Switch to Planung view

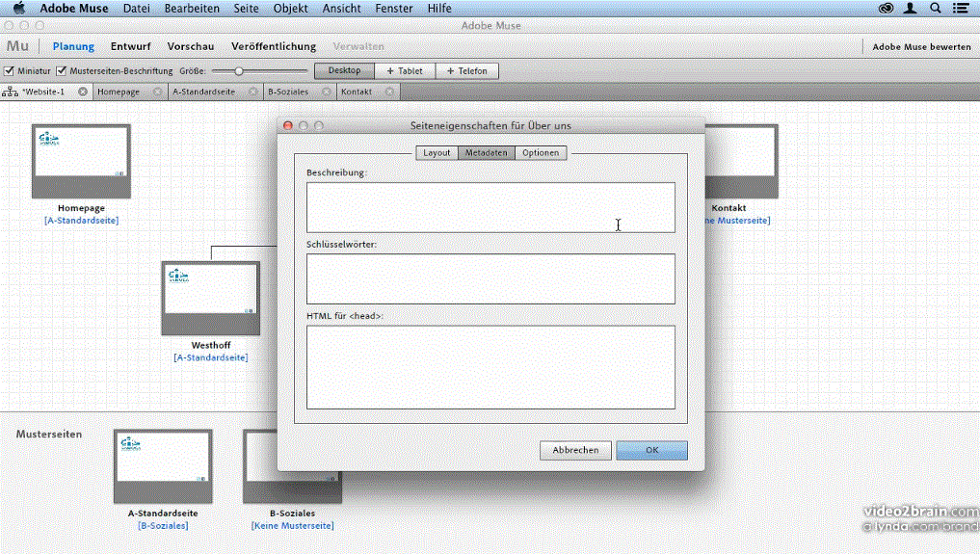click(73, 46)
